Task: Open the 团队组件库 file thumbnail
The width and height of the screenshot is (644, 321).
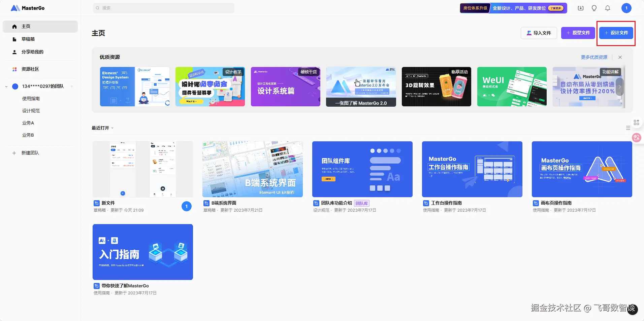Action: click(x=362, y=169)
